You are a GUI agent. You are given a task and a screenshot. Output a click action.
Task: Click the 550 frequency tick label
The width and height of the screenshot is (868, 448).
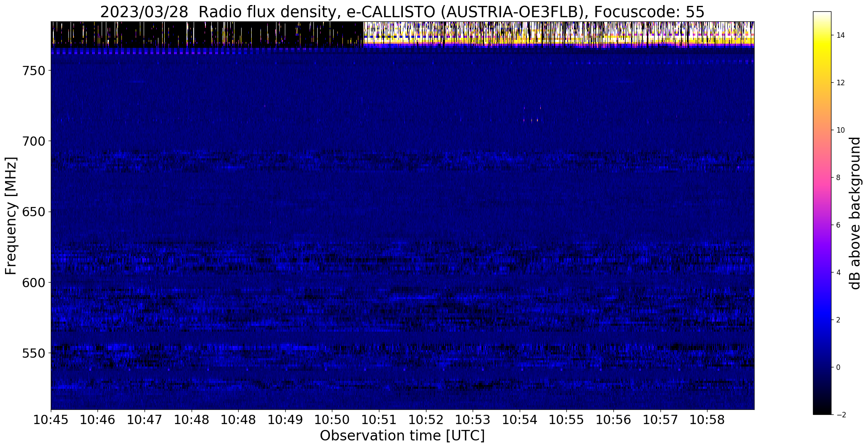click(33, 353)
